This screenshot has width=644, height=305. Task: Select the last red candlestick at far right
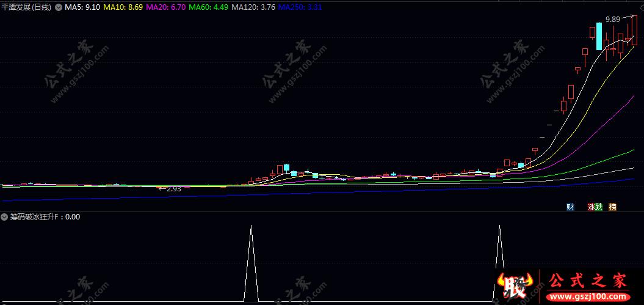coord(635,30)
